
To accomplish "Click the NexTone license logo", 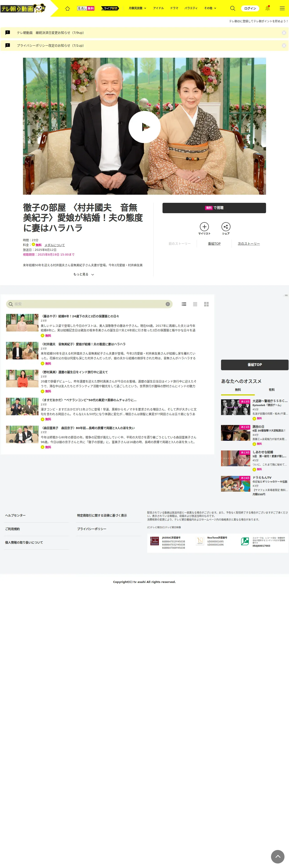I will 200,541.
